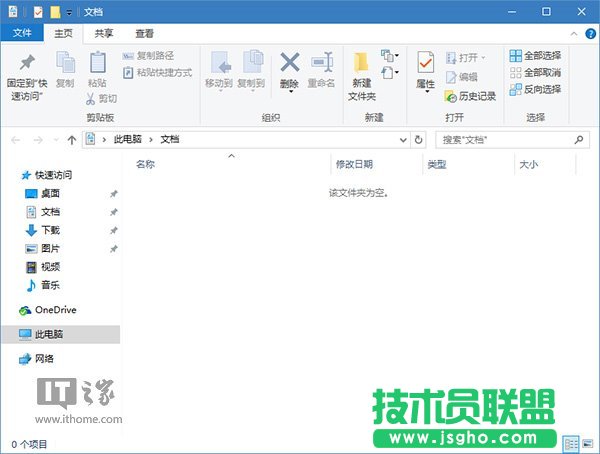Click Select all (全部选择)
The image size is (600, 454).
tap(535, 56)
